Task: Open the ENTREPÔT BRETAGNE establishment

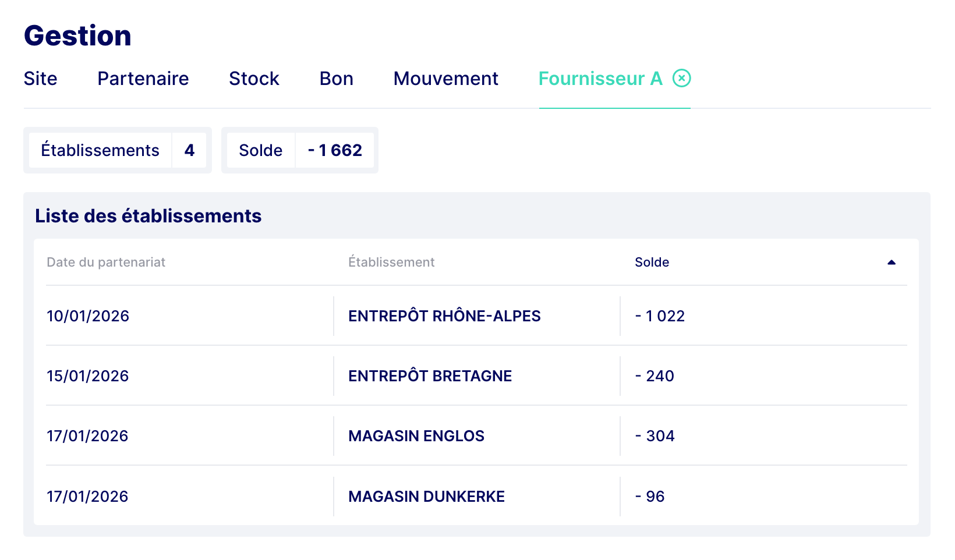Action: 430,376
